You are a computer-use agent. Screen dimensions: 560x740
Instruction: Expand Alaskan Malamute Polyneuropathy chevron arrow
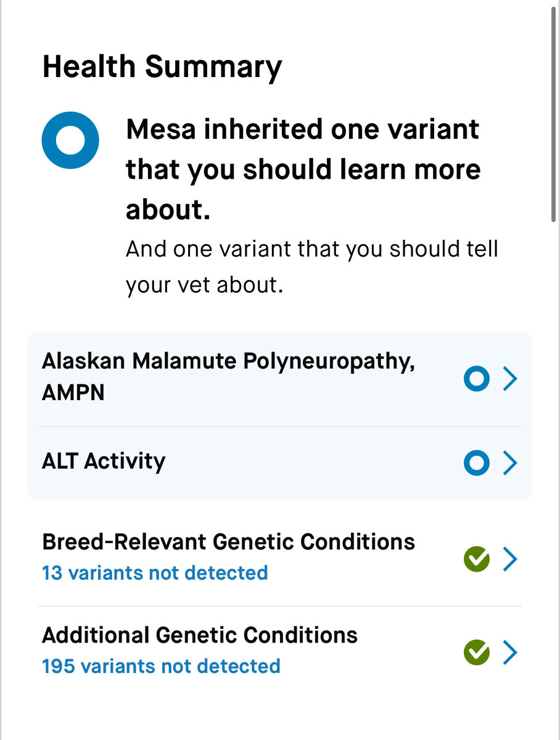(510, 379)
